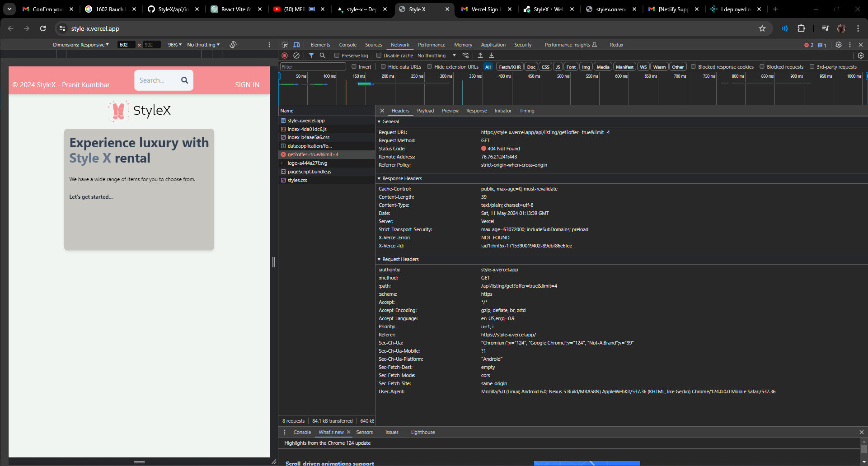Screen dimensions: 868x466
Task: Filter by Img type
Action: point(586,67)
